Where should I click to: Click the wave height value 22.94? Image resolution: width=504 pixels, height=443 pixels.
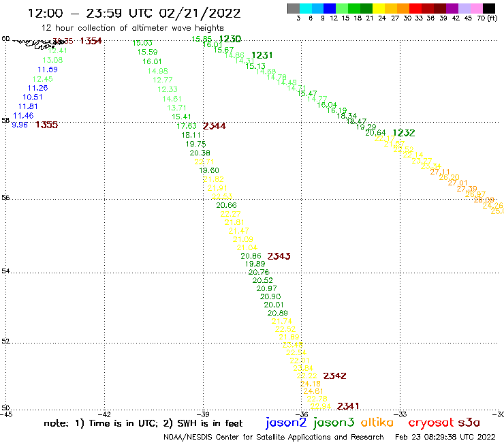pos(321,406)
